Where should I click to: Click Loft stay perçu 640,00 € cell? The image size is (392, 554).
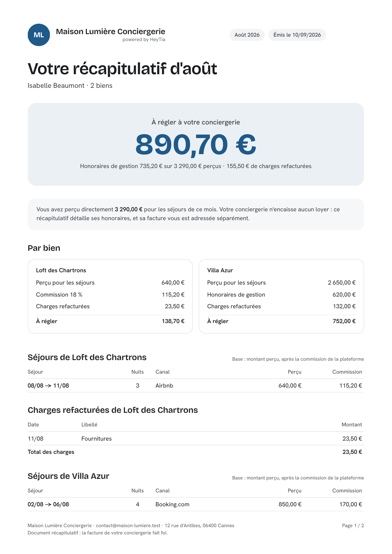tap(290, 386)
